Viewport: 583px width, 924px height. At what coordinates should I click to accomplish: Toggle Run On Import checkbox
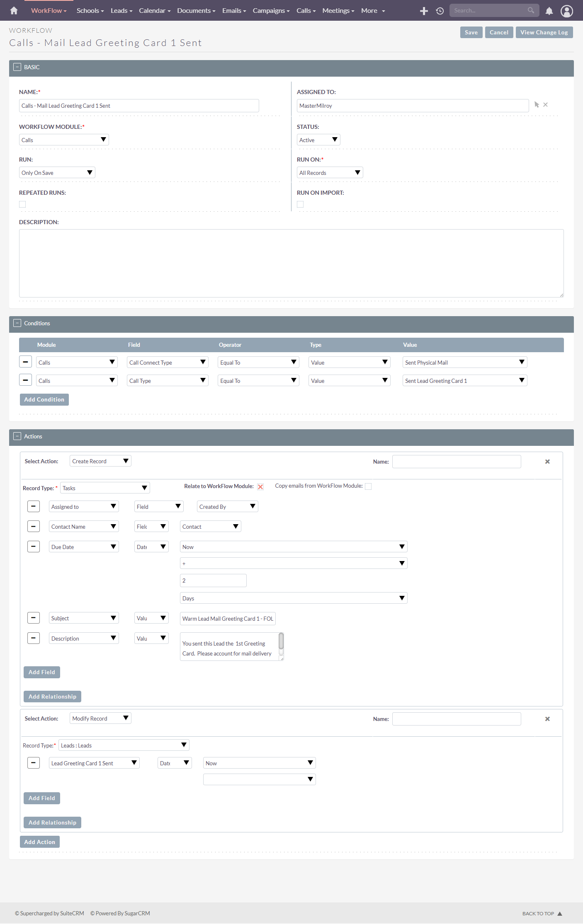tap(300, 204)
